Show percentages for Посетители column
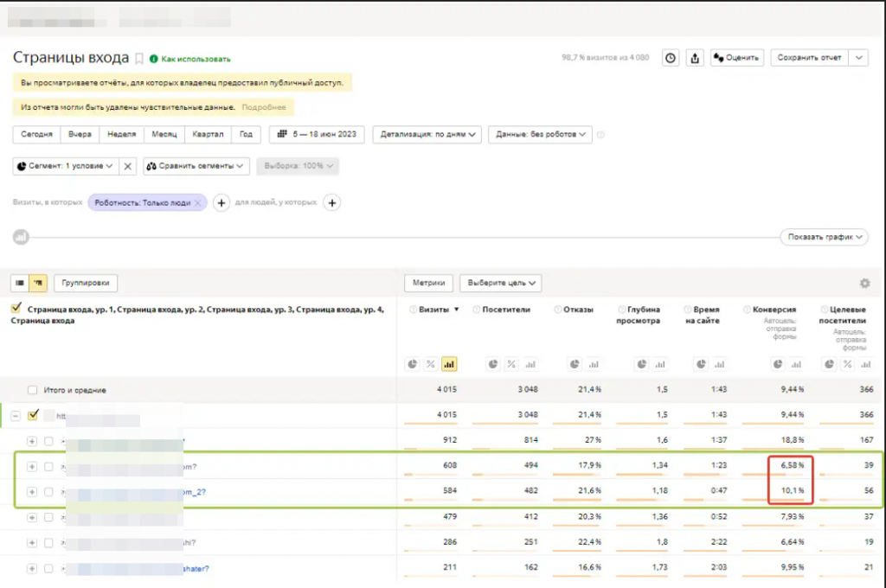886x588 pixels. point(511,364)
